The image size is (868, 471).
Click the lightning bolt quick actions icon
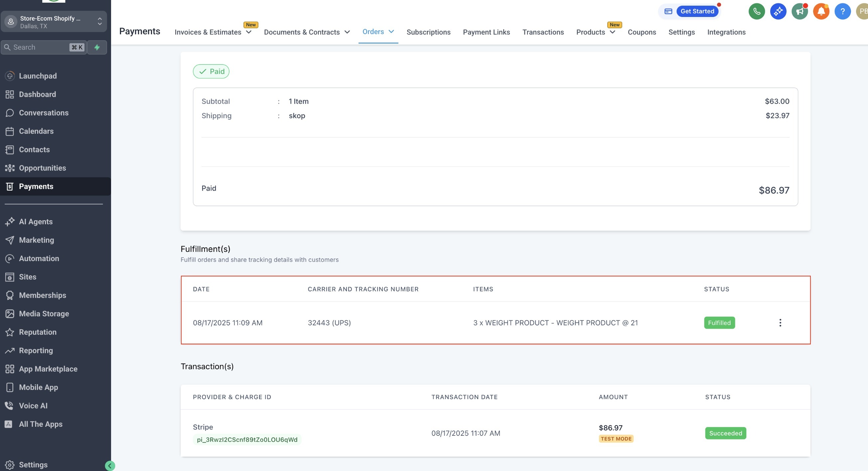click(97, 47)
